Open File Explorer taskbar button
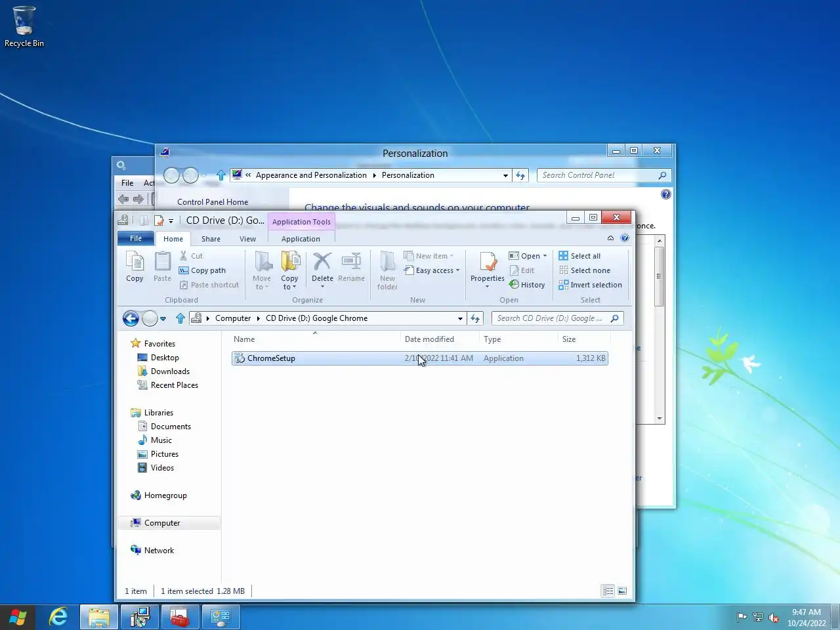The height and width of the screenshot is (630, 840). [x=99, y=617]
